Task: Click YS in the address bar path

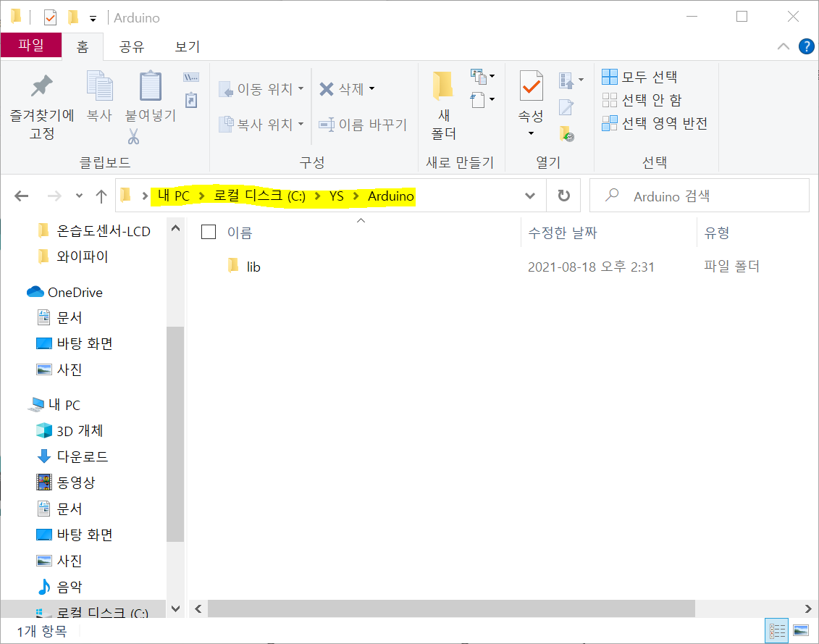Action: tap(337, 196)
